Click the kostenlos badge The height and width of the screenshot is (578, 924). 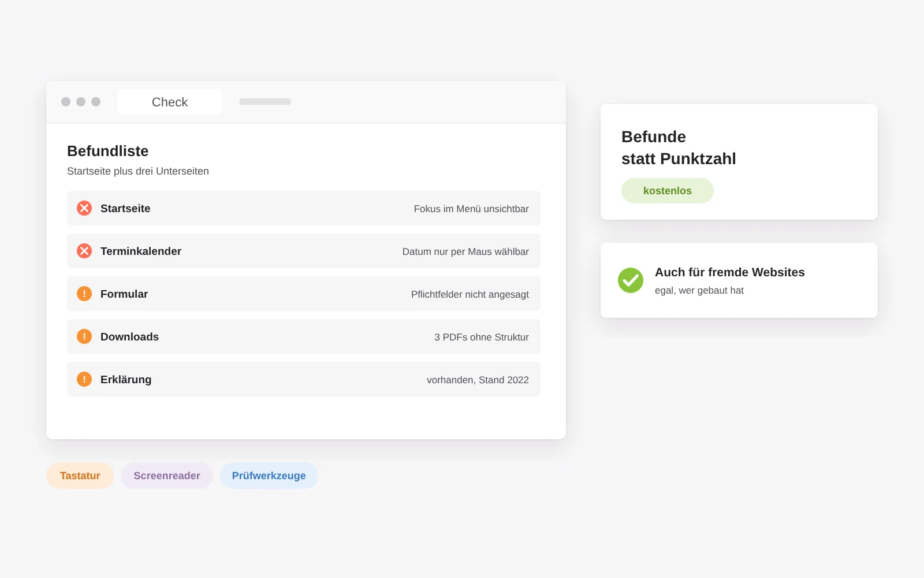pyautogui.click(x=668, y=191)
